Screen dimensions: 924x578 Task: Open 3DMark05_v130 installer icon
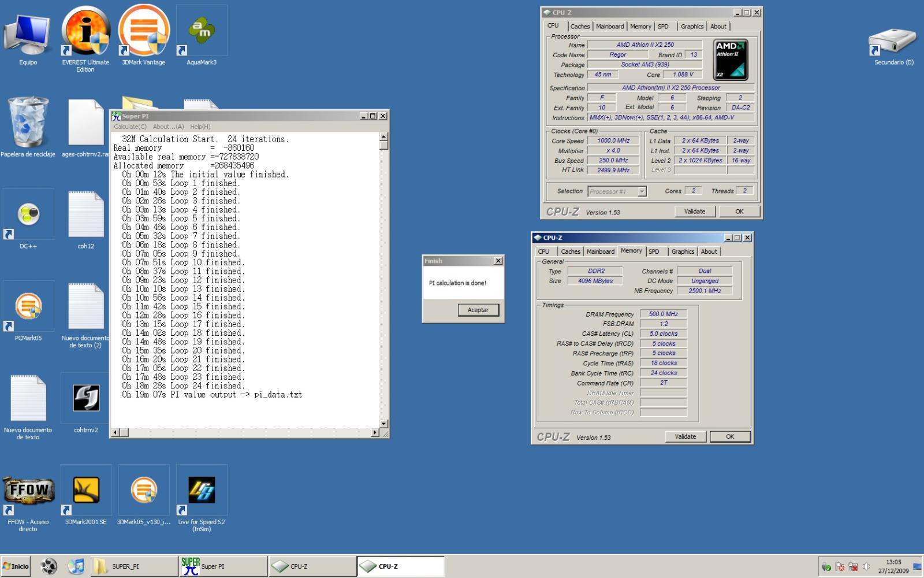[x=143, y=495]
